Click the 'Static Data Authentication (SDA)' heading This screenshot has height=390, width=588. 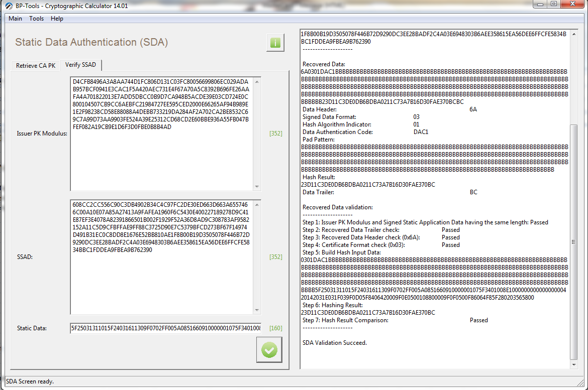pyautogui.click(x=91, y=42)
